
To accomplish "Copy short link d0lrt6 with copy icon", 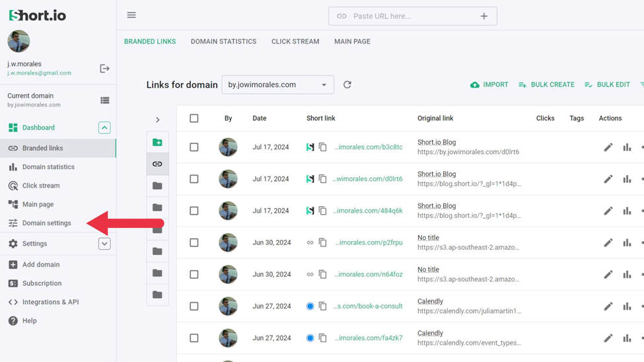I will tap(323, 179).
